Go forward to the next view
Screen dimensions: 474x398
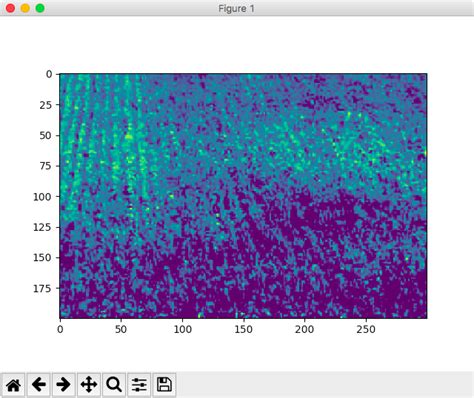[64, 385]
